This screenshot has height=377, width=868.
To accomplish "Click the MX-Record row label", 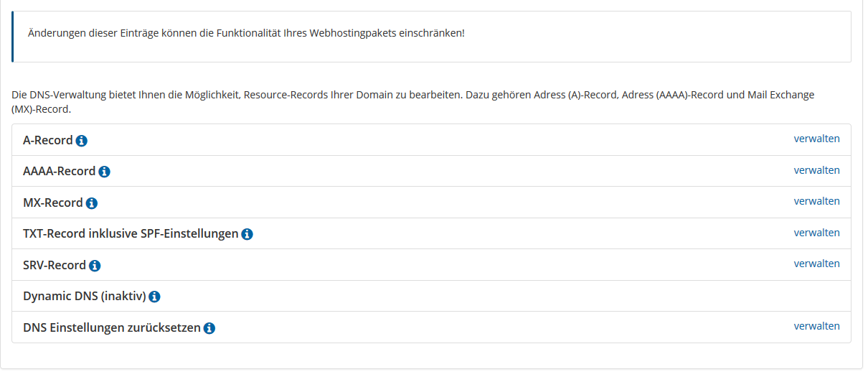I will point(53,203).
